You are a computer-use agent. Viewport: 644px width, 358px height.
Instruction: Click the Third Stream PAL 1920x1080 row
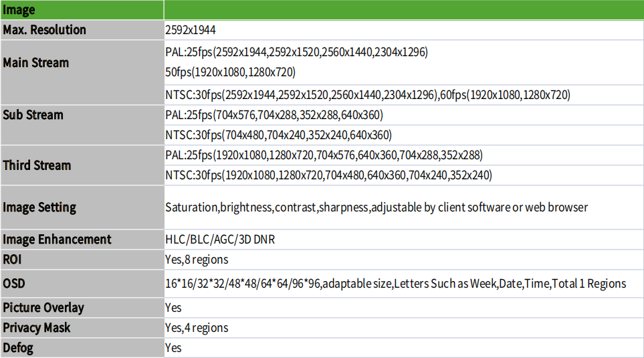click(x=404, y=155)
